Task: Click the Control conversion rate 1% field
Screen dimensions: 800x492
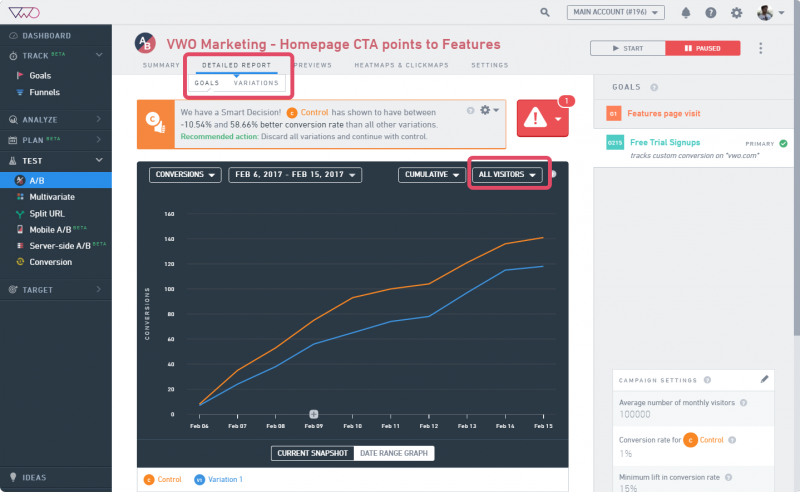Action: coord(626,453)
